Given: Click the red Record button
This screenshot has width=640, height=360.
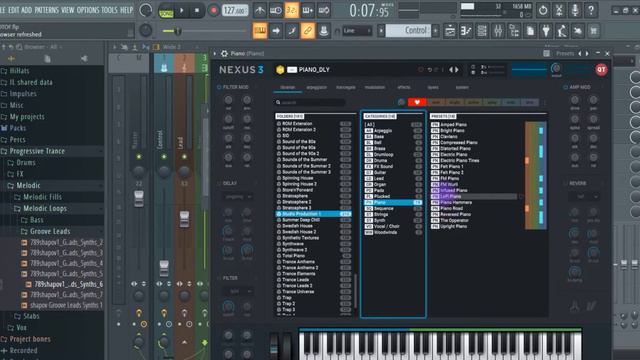Looking at the screenshot, I should click(213, 10).
